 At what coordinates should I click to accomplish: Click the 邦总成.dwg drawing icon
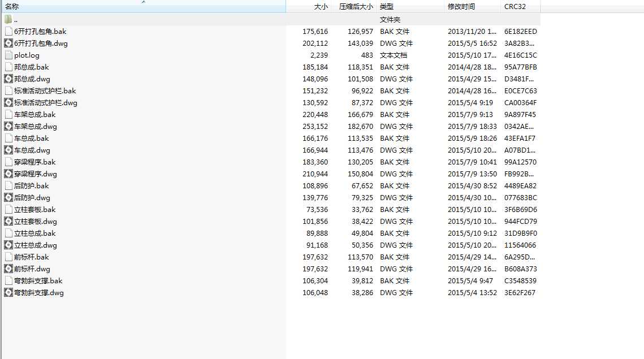pos(8,79)
